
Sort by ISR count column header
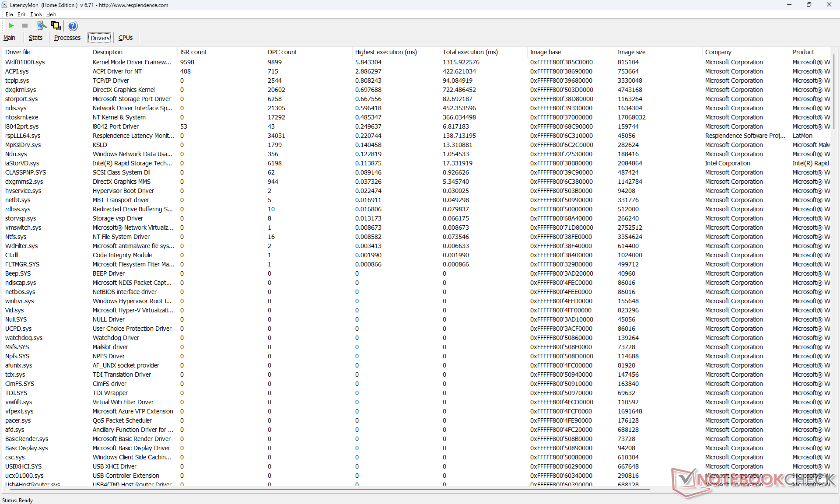coord(193,52)
